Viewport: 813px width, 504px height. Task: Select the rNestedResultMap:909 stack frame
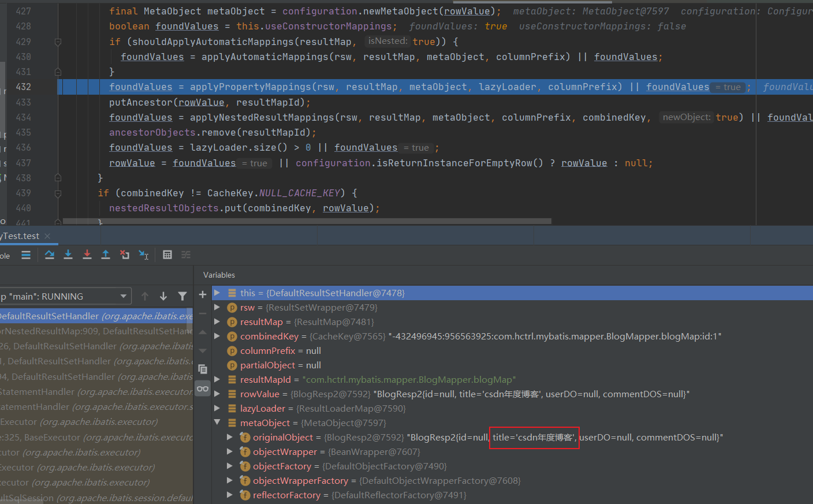[x=96, y=331]
